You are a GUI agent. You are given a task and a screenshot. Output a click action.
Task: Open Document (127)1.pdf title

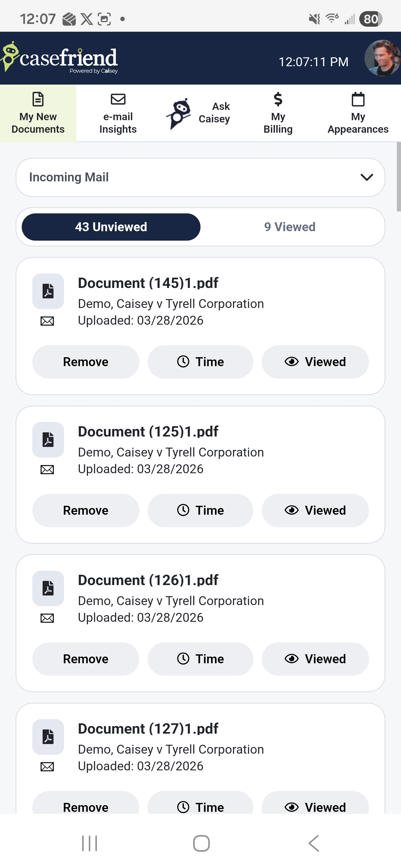[148, 729]
